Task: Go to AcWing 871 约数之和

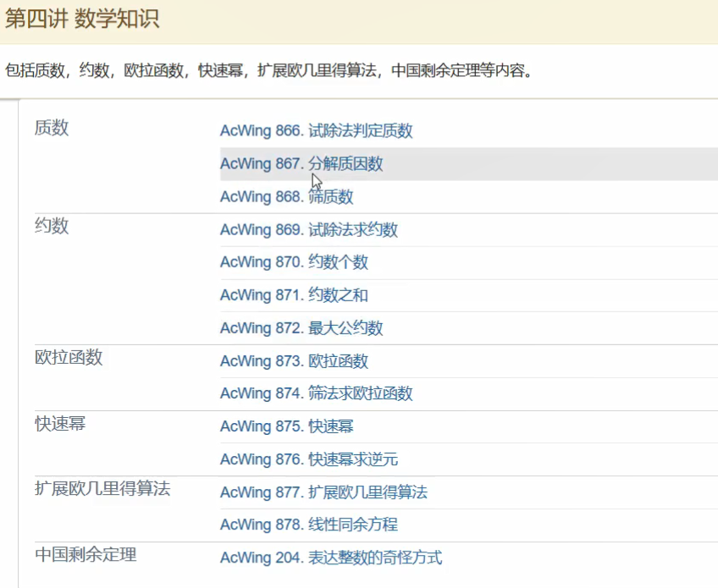Action: tap(294, 295)
